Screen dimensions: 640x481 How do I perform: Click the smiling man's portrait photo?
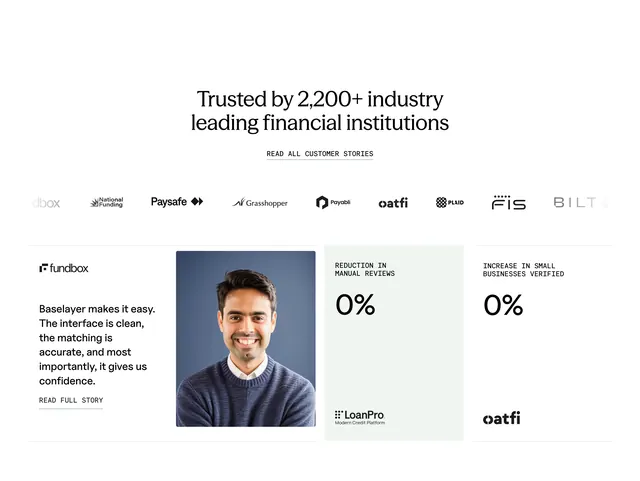pos(246,339)
